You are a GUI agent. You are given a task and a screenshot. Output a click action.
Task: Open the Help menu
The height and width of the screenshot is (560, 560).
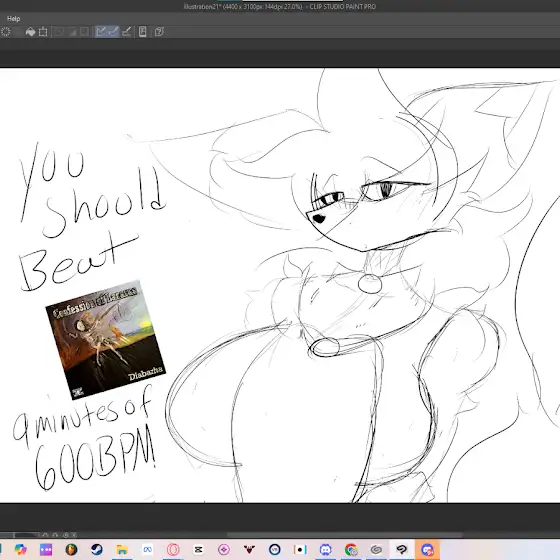(14, 19)
